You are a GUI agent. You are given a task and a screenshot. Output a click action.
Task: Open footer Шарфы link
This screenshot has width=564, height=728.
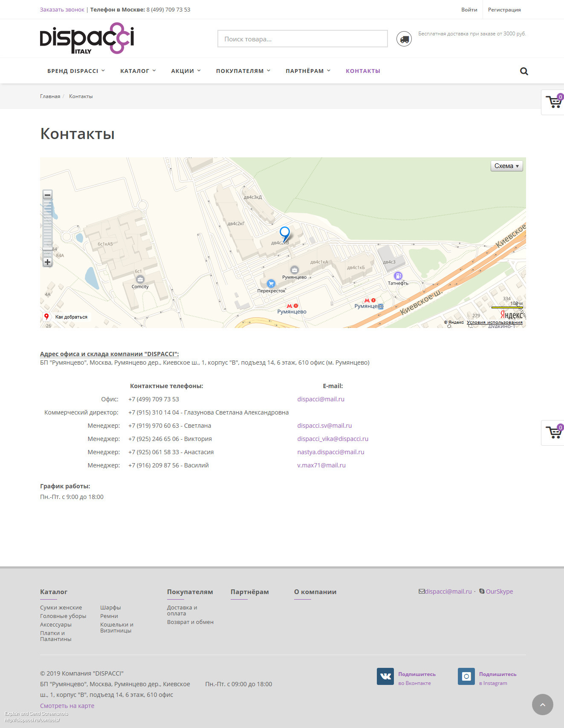(x=110, y=608)
